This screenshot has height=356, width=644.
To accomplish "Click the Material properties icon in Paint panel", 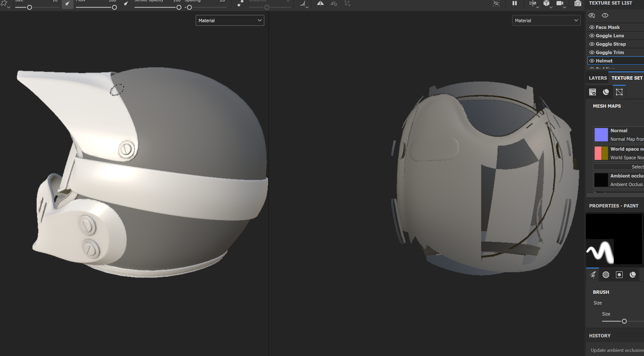I will [633, 275].
